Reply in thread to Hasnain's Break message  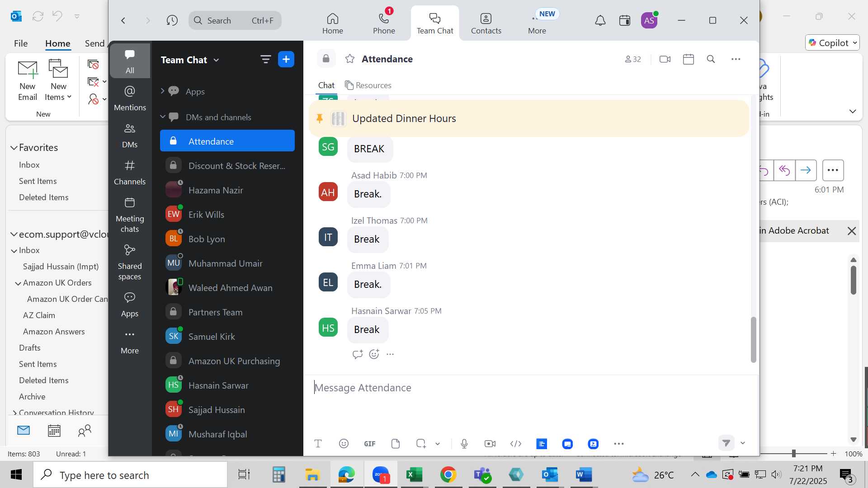tap(357, 354)
